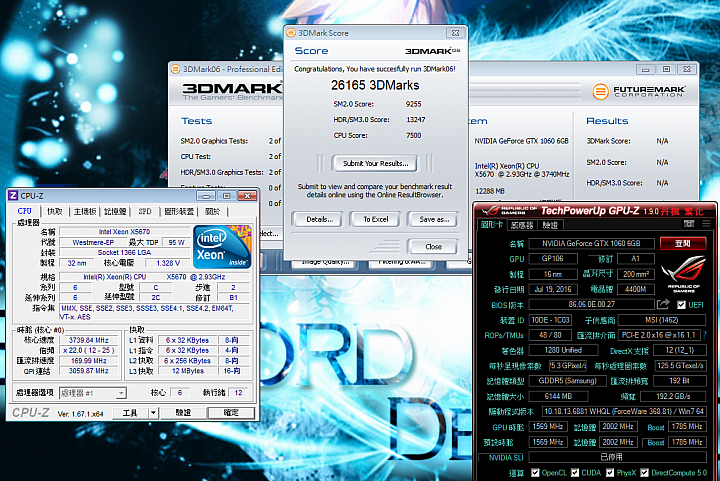Click the CPU Score value 7500
The height and width of the screenshot is (481, 720).
[413, 135]
